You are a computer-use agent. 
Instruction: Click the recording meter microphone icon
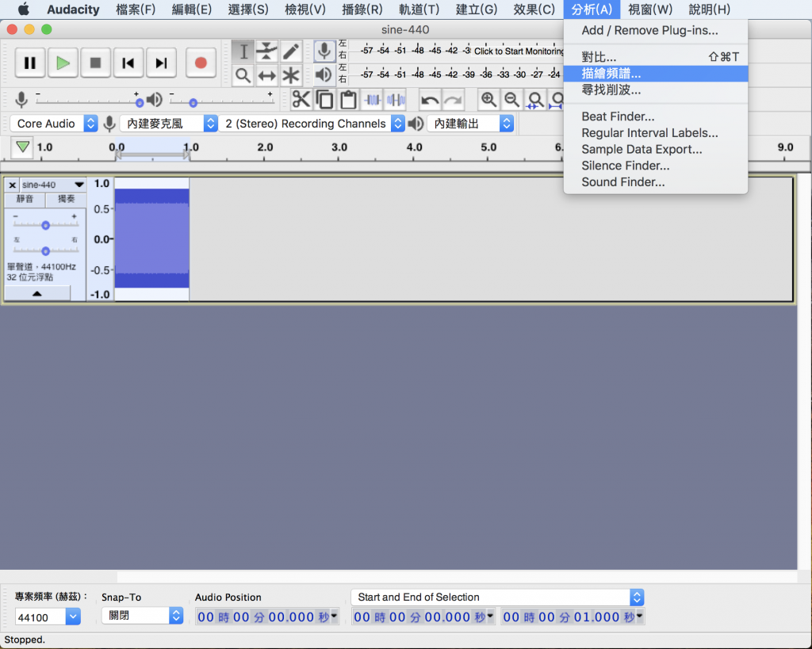pyautogui.click(x=324, y=51)
